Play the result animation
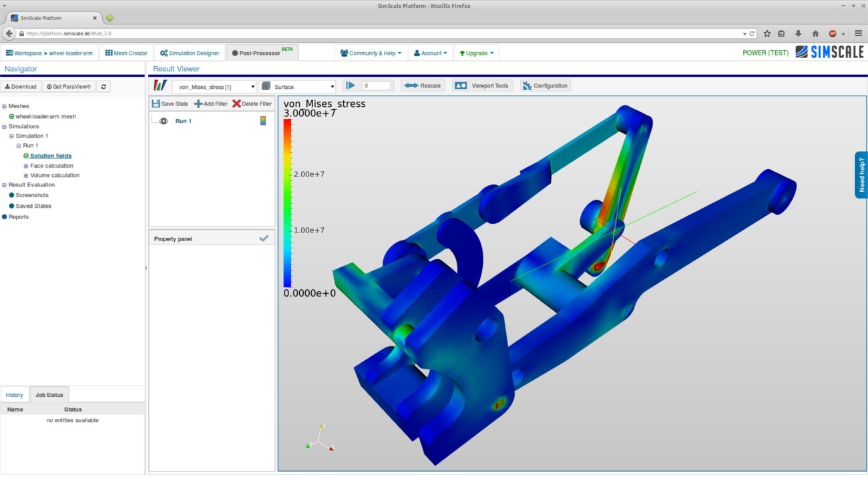Image resolution: width=868 pixels, height=477 pixels. click(351, 86)
